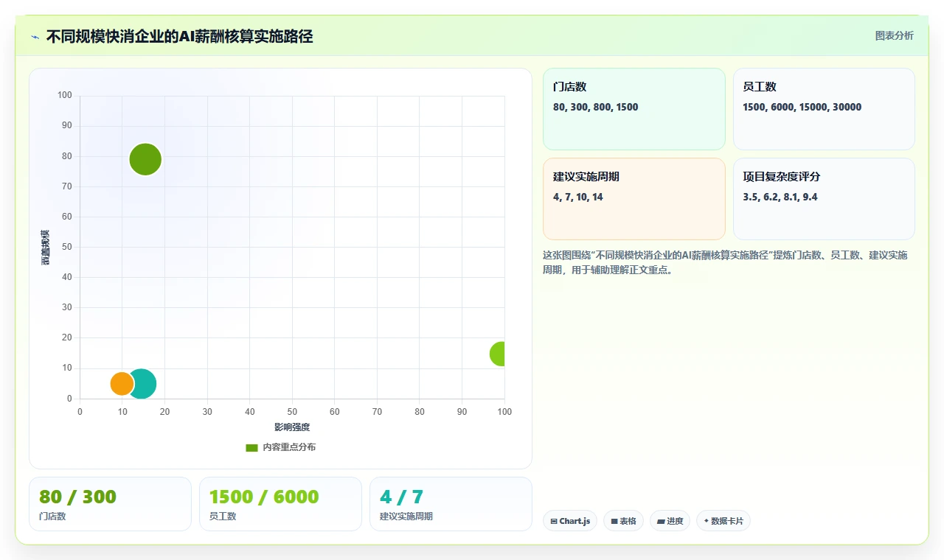Click the 80 / 300 stat value

77,497
